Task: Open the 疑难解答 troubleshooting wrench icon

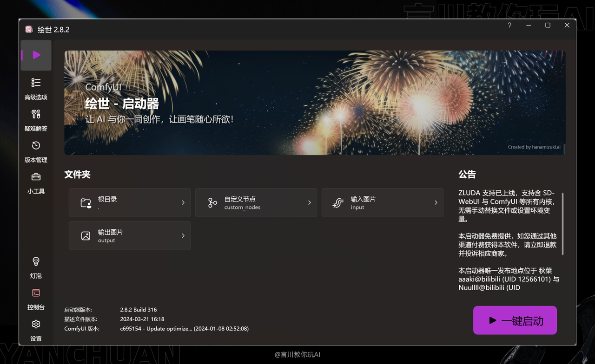Action: pos(36,114)
